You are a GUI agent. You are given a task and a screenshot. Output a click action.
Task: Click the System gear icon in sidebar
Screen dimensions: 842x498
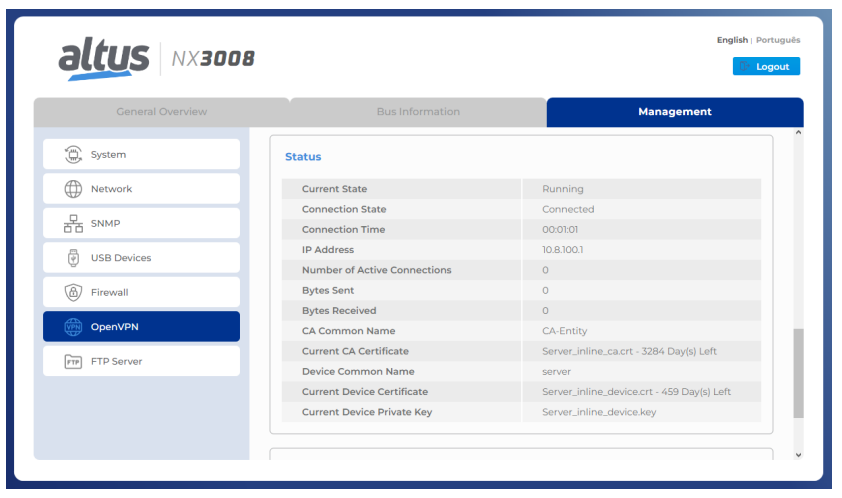tap(73, 155)
